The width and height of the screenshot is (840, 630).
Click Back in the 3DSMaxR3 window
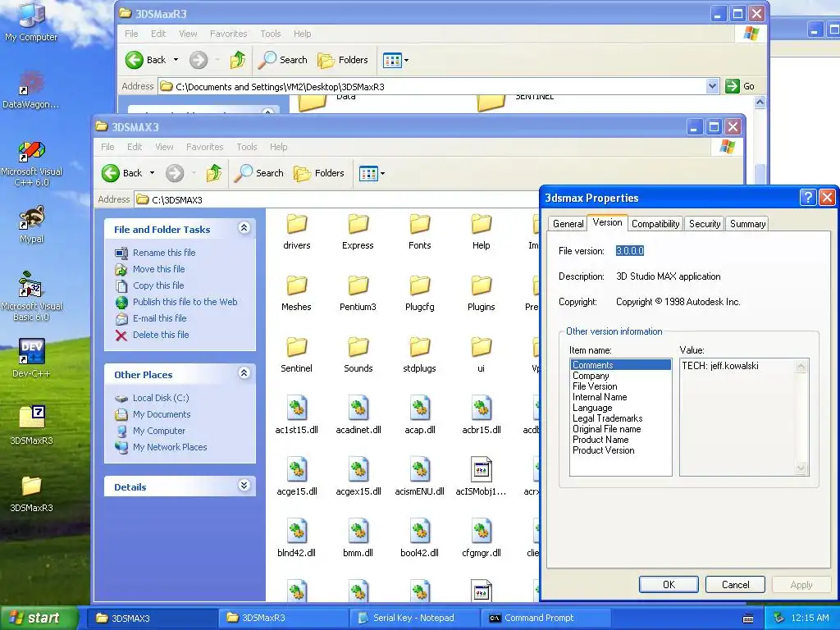(x=147, y=60)
